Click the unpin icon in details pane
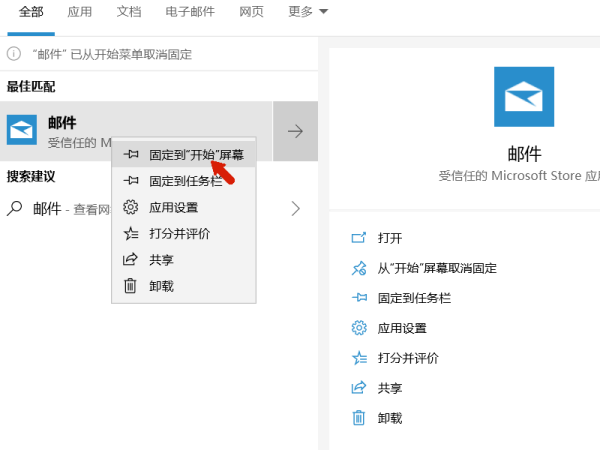The height and width of the screenshot is (450, 600). (359, 268)
